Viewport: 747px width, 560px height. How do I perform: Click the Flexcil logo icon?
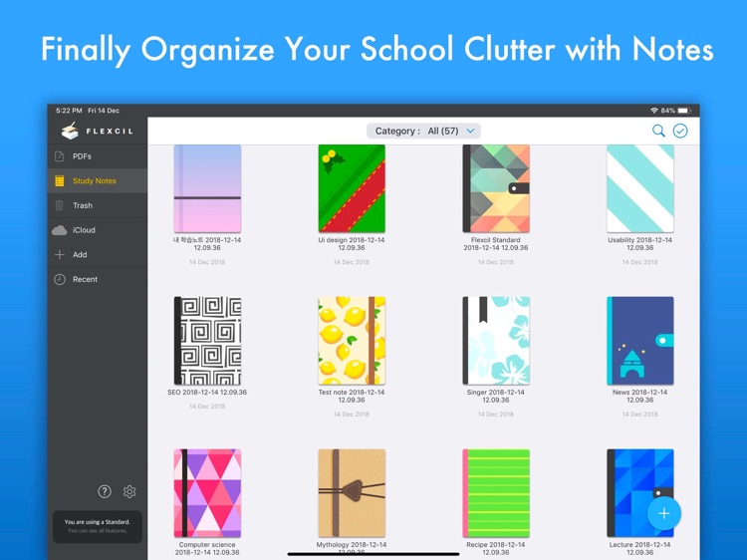coord(70,131)
